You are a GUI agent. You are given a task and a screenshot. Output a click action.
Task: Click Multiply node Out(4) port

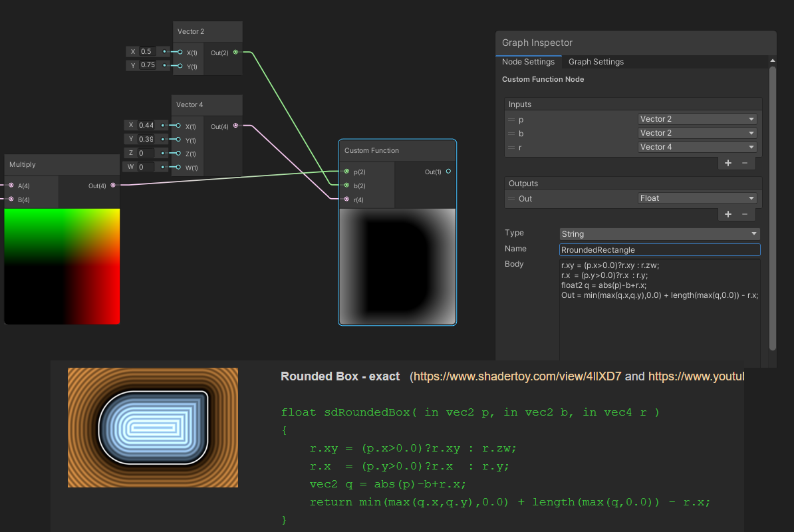click(x=113, y=186)
